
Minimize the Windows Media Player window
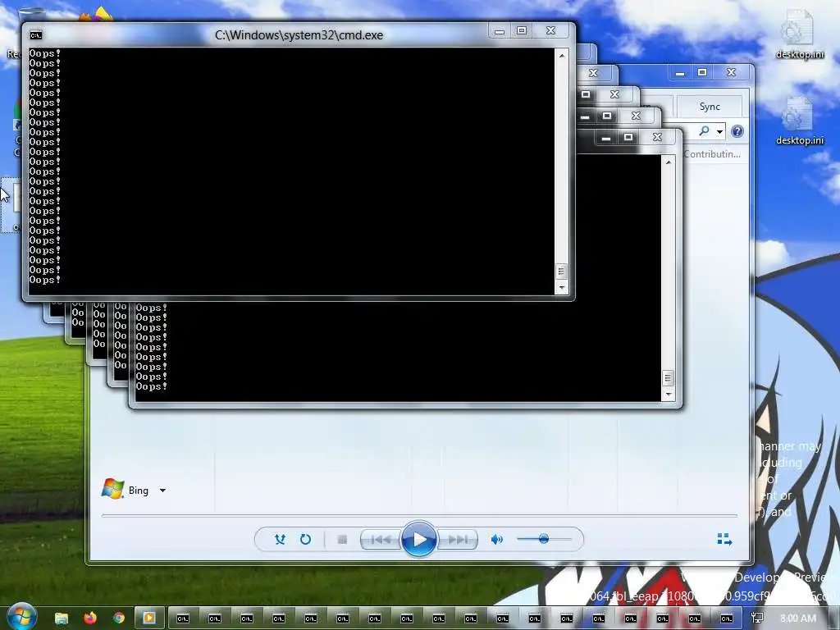(680, 73)
